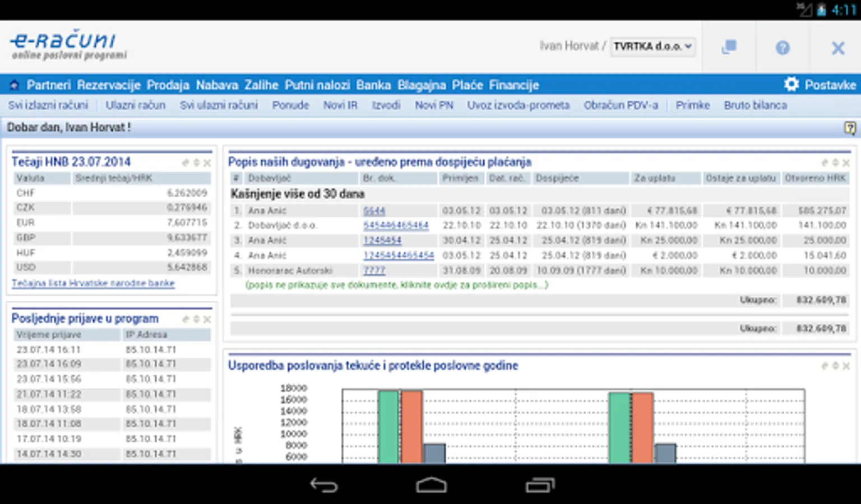Click the up-down arrows icon on Usporedba poslovanja panel
861x504 pixels.
(x=835, y=366)
